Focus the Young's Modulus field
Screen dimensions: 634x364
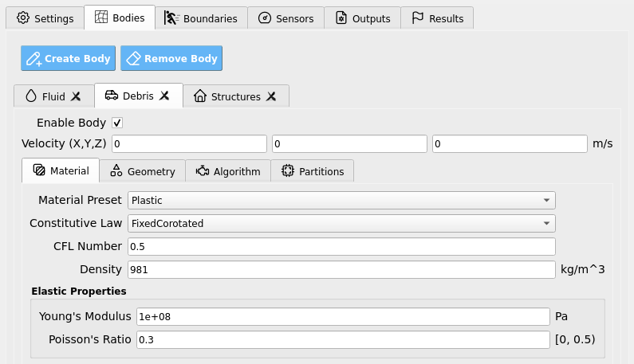pos(343,317)
